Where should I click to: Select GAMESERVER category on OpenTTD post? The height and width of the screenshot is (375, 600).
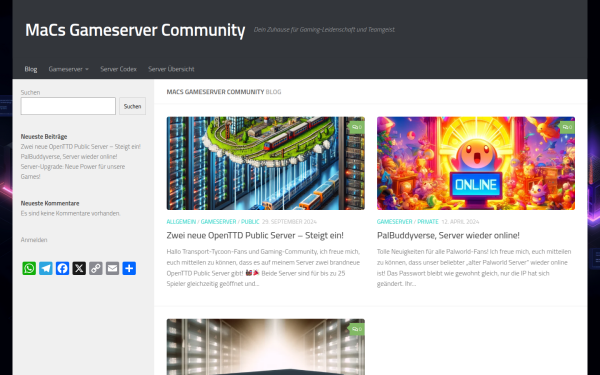click(218, 222)
